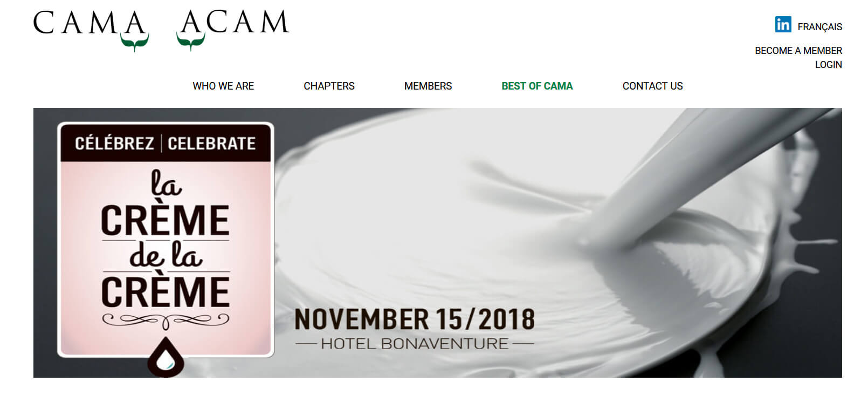The width and height of the screenshot is (868, 402).
Task: Click the CAMA logo
Action: tap(91, 30)
